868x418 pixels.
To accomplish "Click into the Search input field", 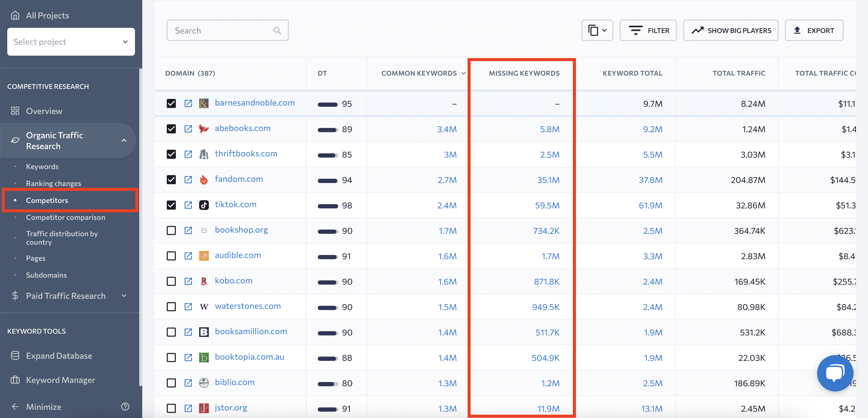I will (x=228, y=30).
